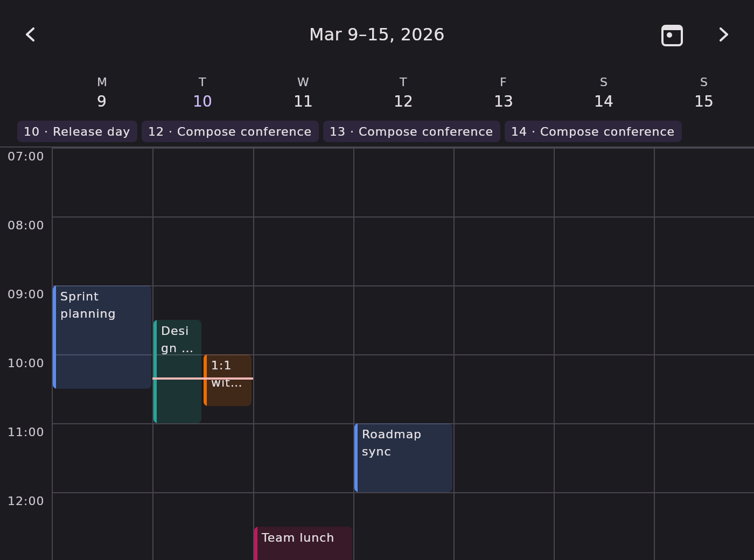Open the Roadmap sync event

coord(403,458)
